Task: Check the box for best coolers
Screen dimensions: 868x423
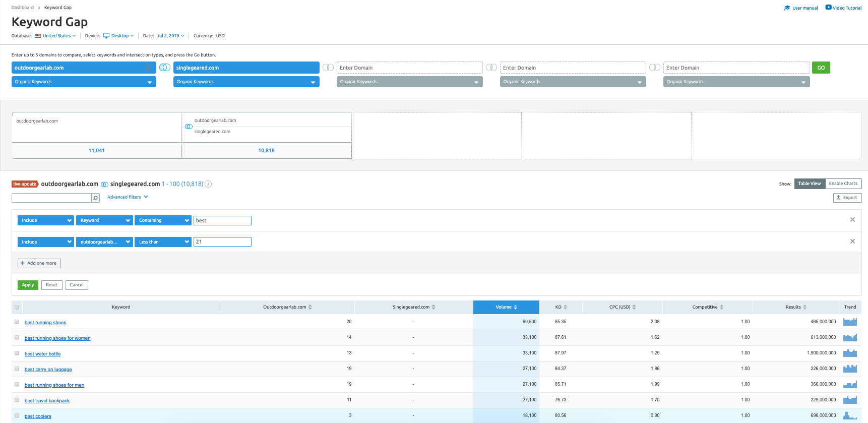Action: [x=17, y=415]
